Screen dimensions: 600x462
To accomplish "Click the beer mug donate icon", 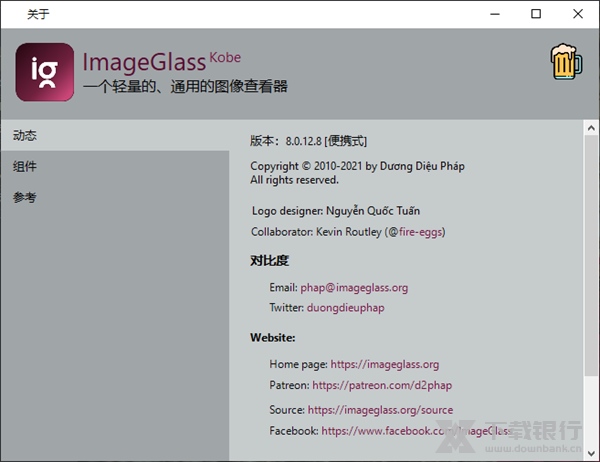I will 565,63.
